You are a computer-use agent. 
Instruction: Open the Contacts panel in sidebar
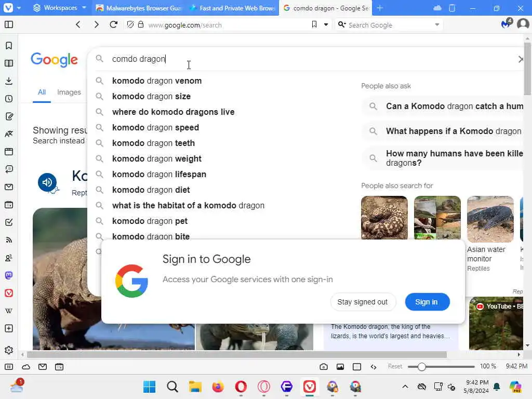click(9, 258)
